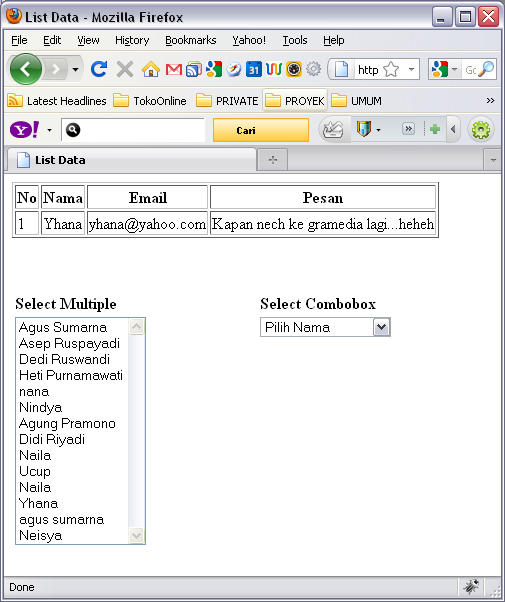Screen dimensions: 505x602
Task: Click the yellow circular camera icon
Action: 294,69
